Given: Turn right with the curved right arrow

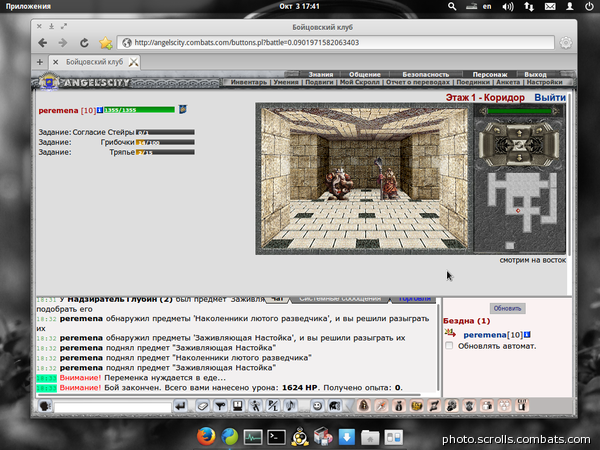Looking at the screenshot, I should pyautogui.click(x=540, y=131).
